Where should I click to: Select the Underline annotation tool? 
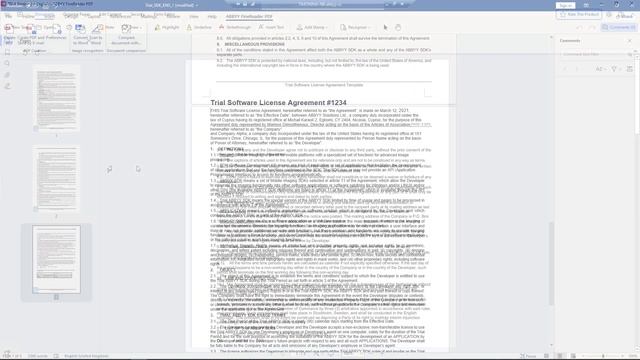click(x=198, y=27)
